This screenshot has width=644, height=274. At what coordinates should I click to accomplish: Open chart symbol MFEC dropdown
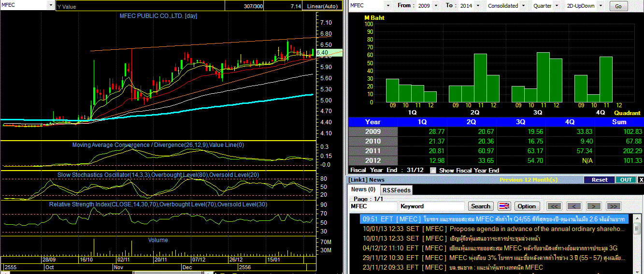pos(51,5)
